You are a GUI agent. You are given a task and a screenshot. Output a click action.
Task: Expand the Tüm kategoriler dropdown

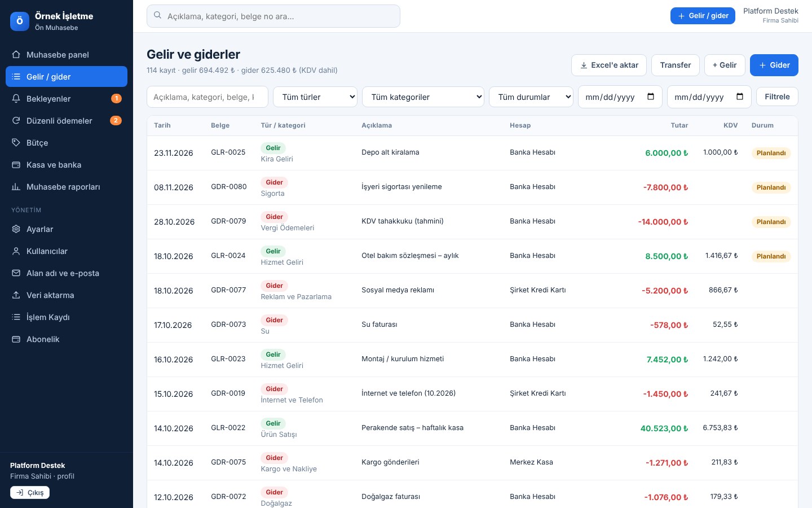point(423,97)
